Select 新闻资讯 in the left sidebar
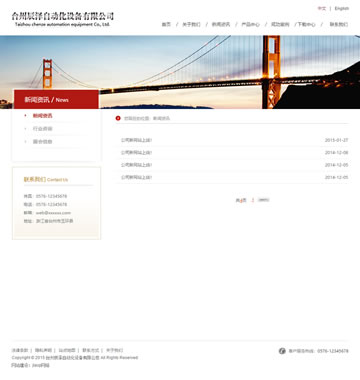Image resolution: width=360 pixels, height=380 pixels. click(x=42, y=116)
